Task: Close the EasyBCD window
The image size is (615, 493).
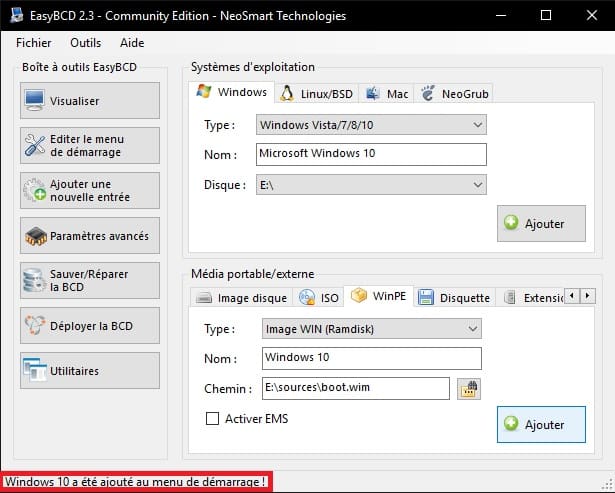Action: pyautogui.click(x=591, y=15)
